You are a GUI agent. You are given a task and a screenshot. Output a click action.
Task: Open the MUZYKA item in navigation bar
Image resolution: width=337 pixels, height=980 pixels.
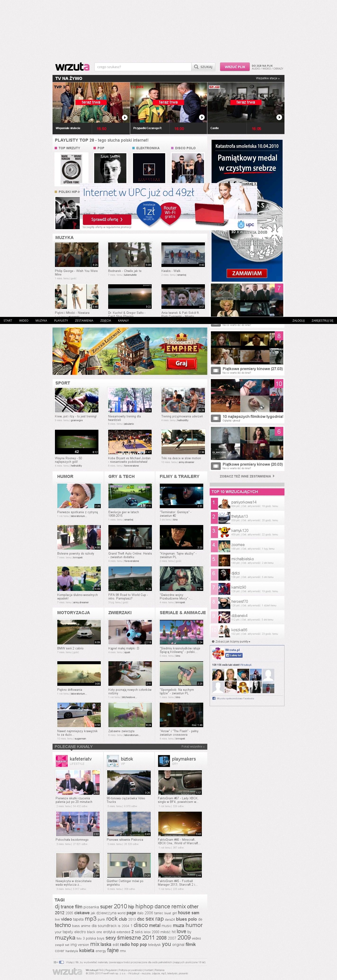click(x=41, y=320)
